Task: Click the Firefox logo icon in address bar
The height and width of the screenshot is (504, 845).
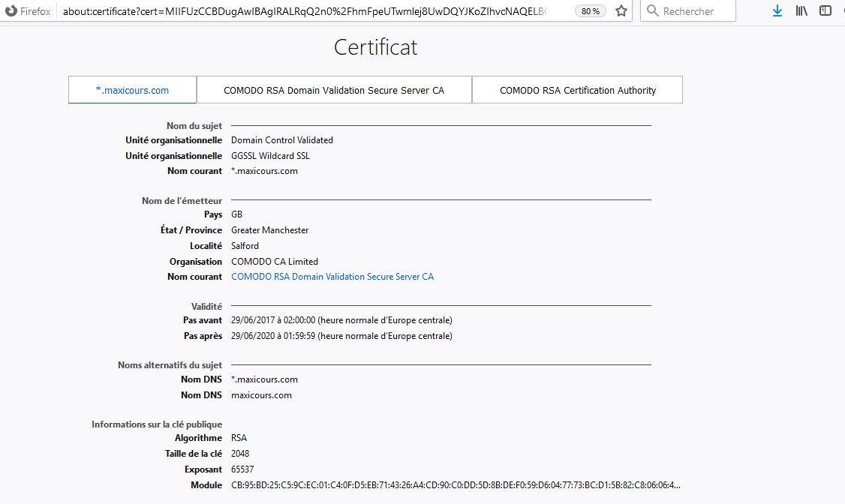Action: click(x=11, y=10)
